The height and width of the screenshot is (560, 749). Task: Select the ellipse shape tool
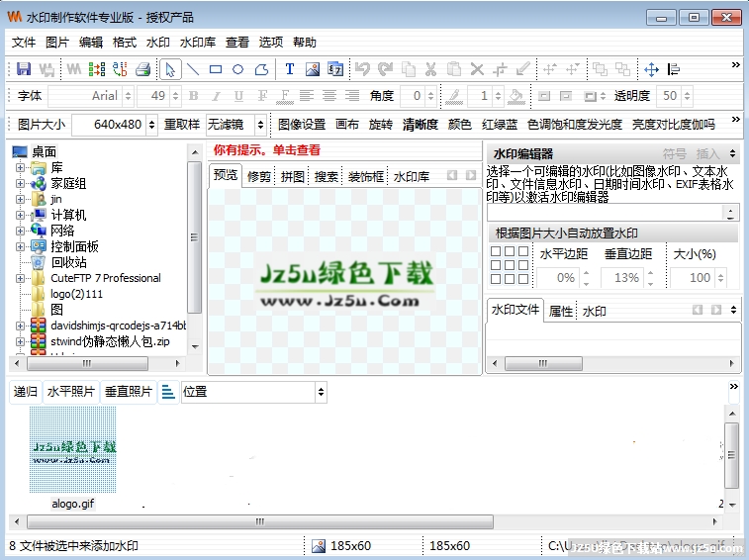[x=237, y=69]
